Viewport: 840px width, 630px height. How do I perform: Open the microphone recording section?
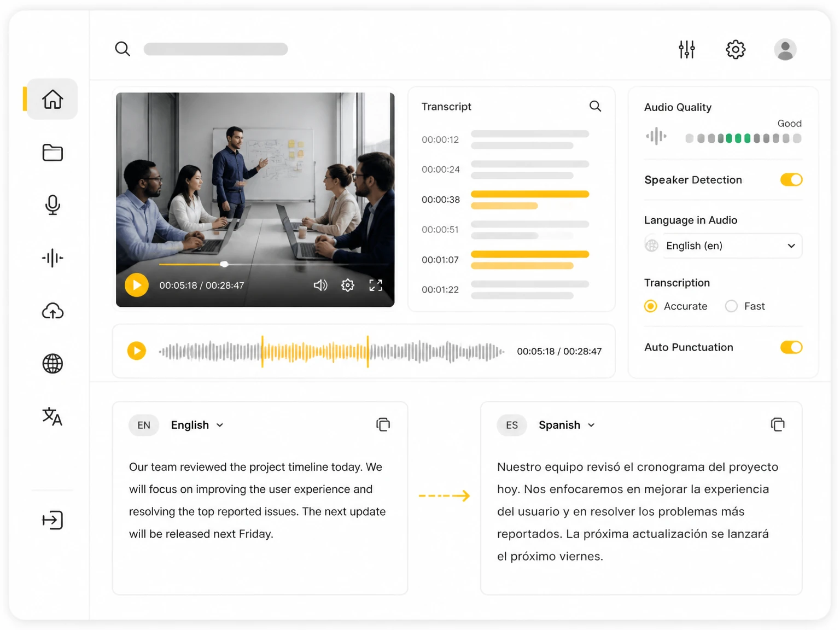point(52,205)
